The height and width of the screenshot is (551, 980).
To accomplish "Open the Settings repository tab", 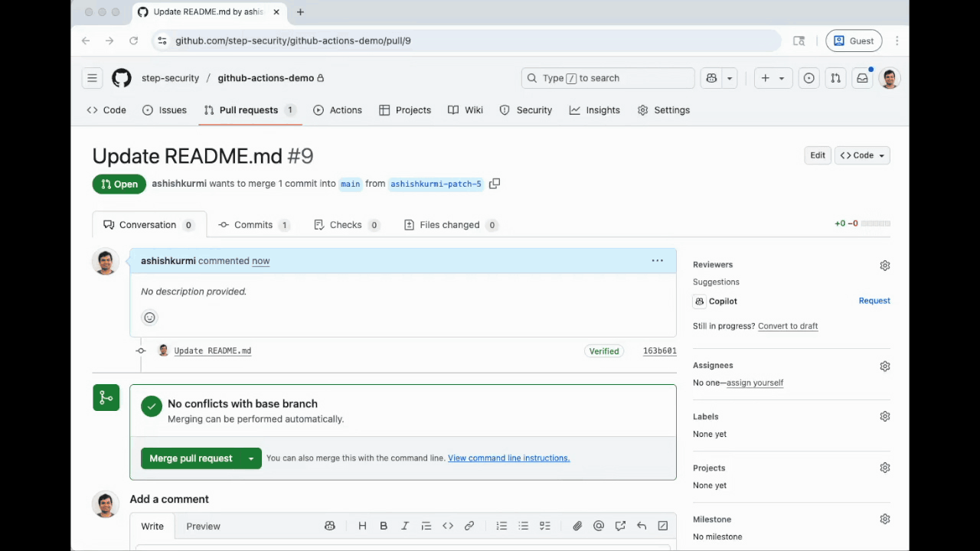I will pyautogui.click(x=664, y=110).
